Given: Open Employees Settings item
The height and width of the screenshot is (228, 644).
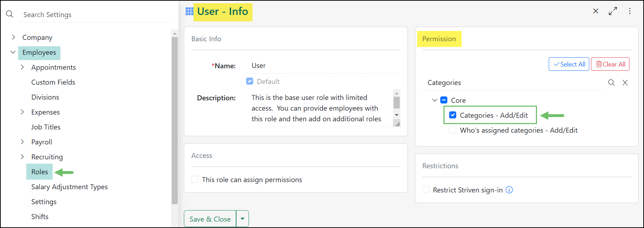Looking at the screenshot, I should pos(44,202).
